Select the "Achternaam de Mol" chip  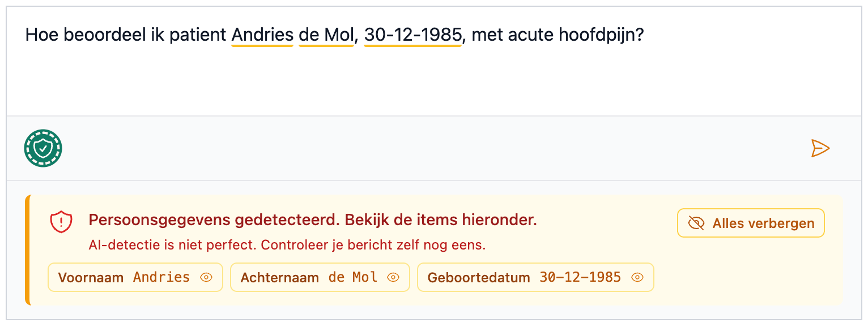(x=320, y=277)
